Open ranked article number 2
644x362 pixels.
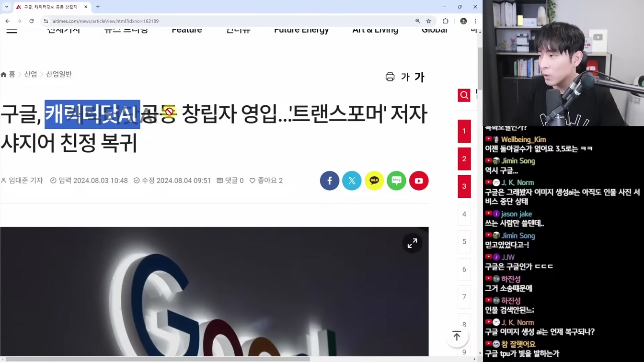pyautogui.click(x=464, y=159)
